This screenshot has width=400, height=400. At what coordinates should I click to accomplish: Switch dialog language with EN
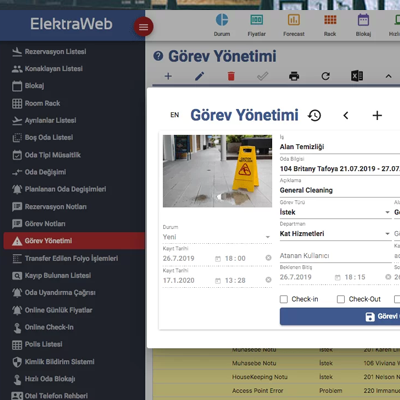tap(175, 115)
